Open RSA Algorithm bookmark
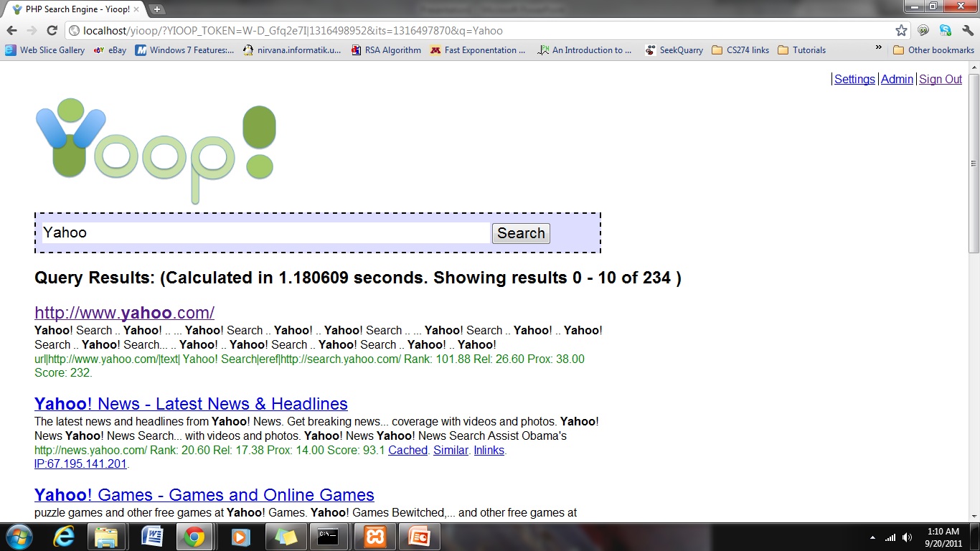 click(x=386, y=50)
